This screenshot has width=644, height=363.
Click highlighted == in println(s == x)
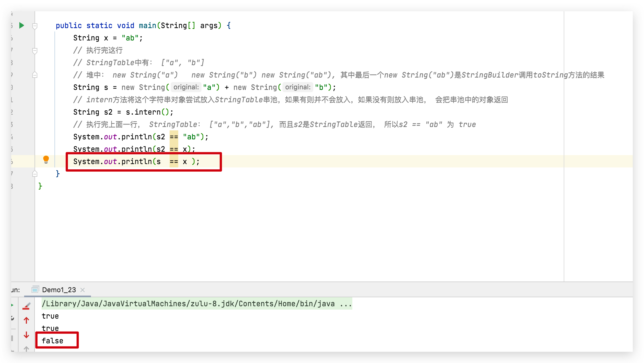click(174, 162)
